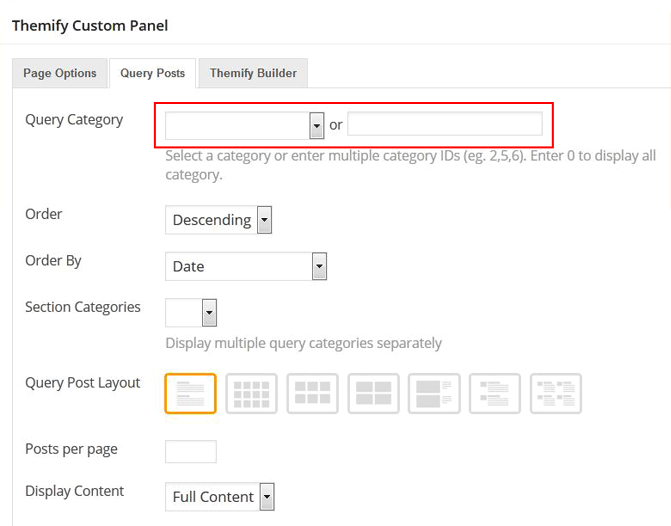This screenshot has width=671, height=526.
Task: Pick the two-column thumbnail list layout icon
Action: point(555,393)
